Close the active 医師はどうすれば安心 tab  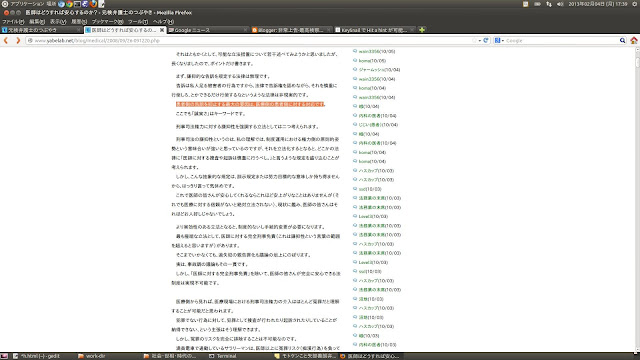tap(162, 30)
